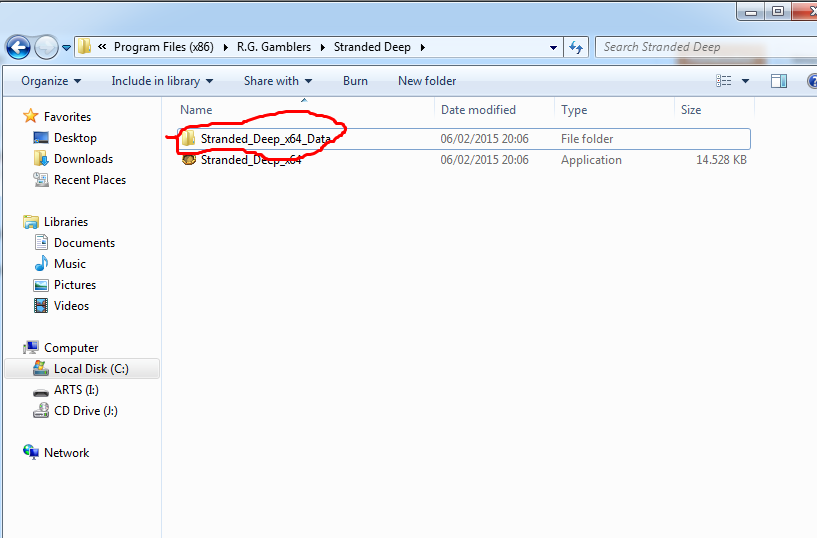
Task: Toggle the preview pane icon
Action: coord(779,81)
